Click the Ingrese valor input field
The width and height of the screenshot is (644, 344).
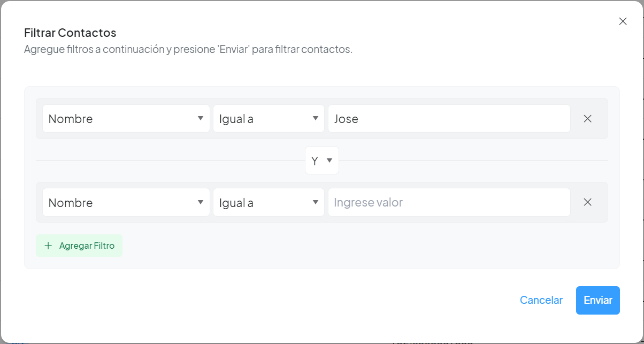[448, 202]
